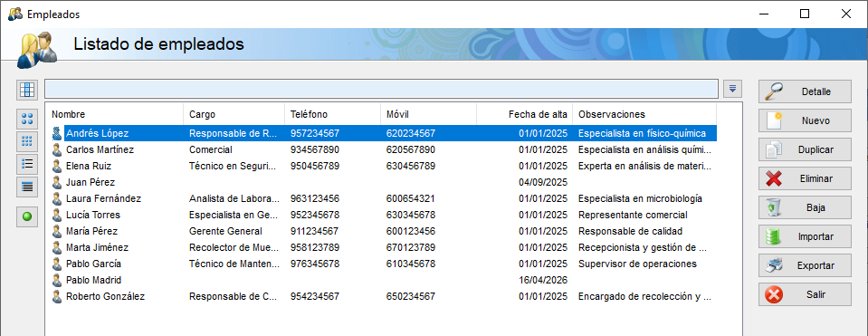Click the Representante comercial observation
Viewport: 868px width, 336px height.
tap(633, 215)
